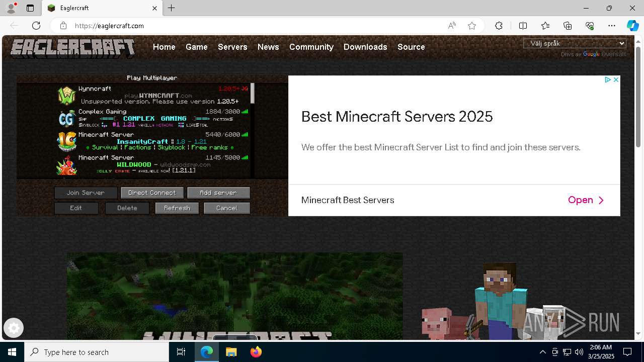The height and width of the screenshot is (362, 644).
Task: Show hidden tray icons chevron
Action: click(542, 352)
